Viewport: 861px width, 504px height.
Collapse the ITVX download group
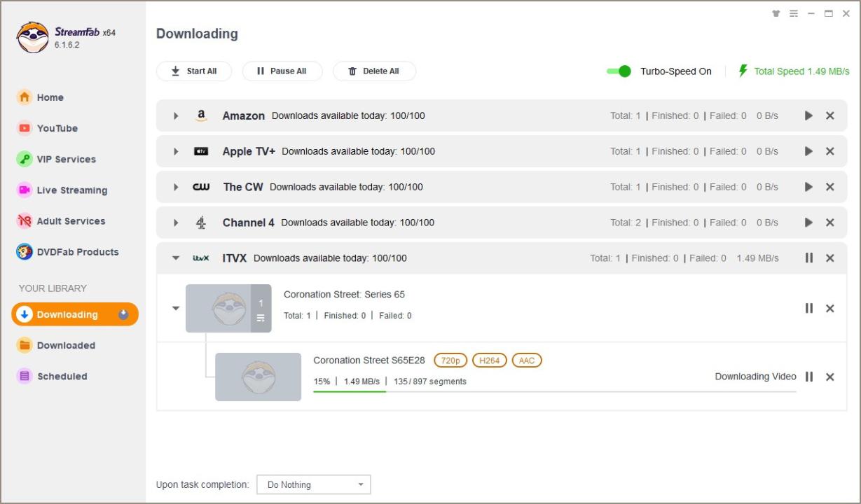(x=176, y=258)
